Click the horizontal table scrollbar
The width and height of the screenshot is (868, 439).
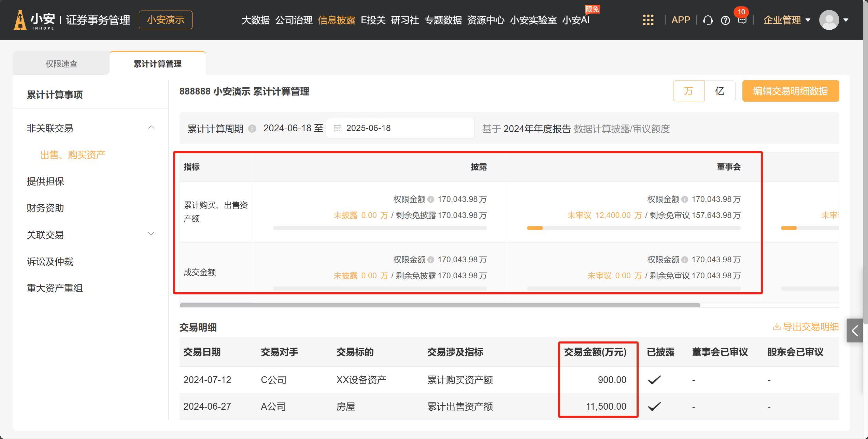click(x=440, y=305)
